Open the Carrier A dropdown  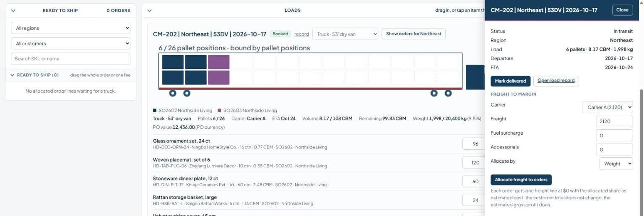[x=608, y=107]
